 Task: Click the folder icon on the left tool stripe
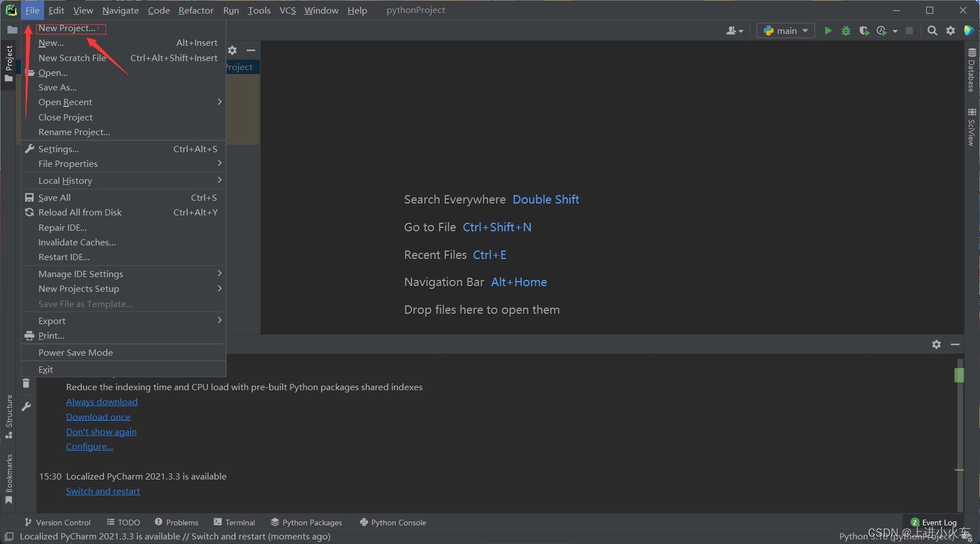(12, 30)
